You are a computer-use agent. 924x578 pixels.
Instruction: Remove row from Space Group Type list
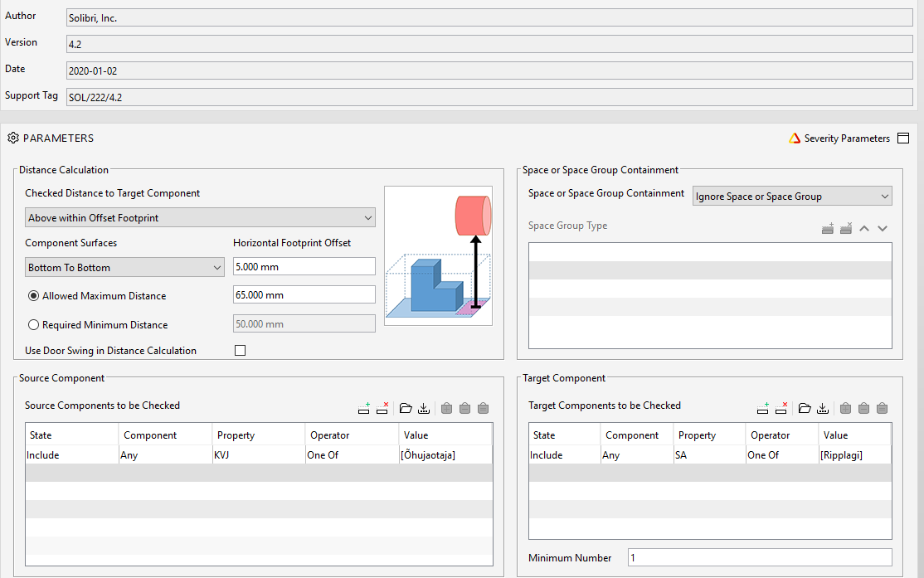pyautogui.click(x=846, y=229)
